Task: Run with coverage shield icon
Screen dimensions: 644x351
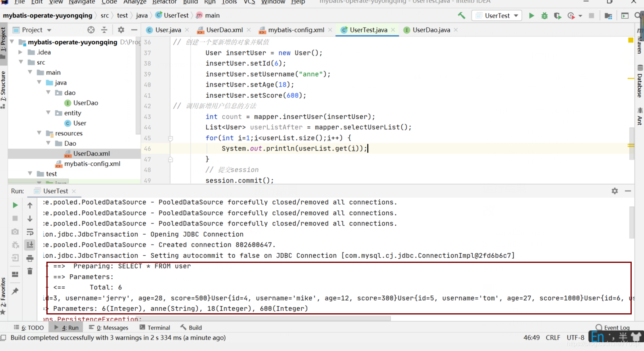Action: (558, 15)
